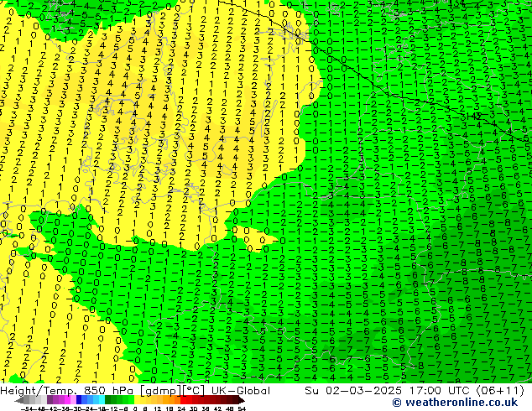Click the Su 02-03-2025 17:00 UTC timestamp
This screenshot has height=411, width=532.
[389, 391]
